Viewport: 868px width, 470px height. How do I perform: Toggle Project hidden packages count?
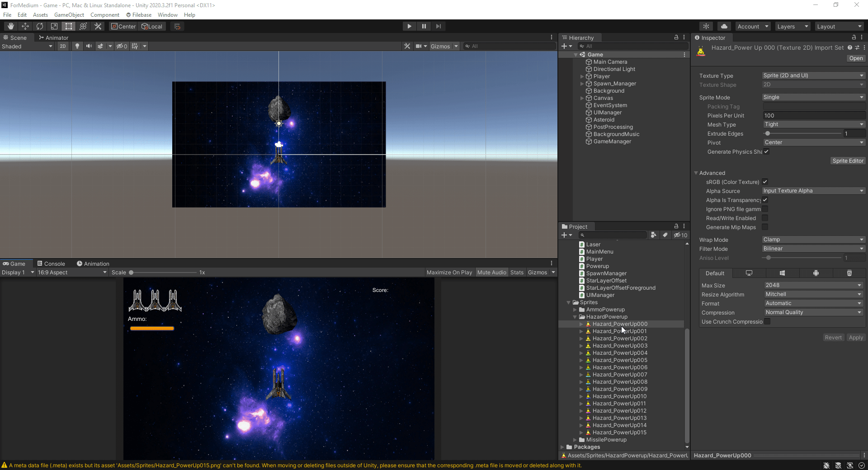[x=680, y=235]
